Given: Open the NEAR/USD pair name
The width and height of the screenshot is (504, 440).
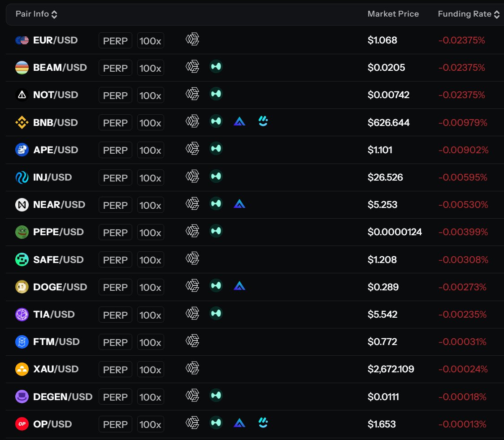Looking at the screenshot, I should [59, 205].
